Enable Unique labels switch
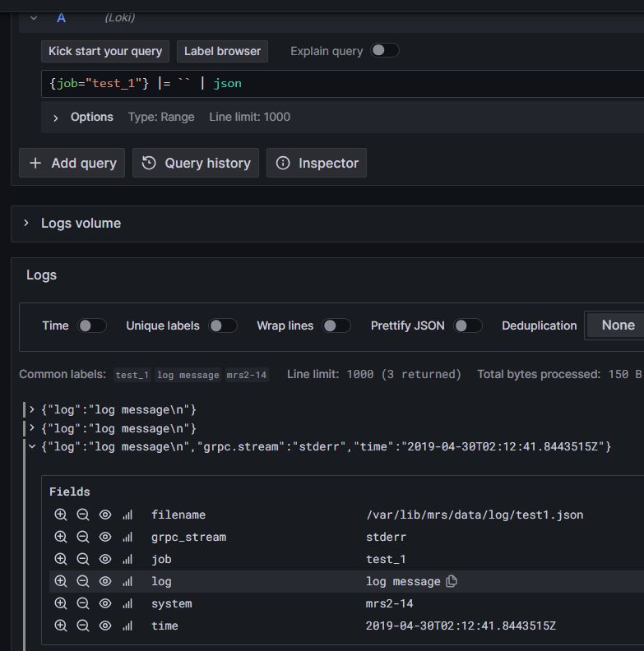The image size is (644, 651). pyautogui.click(x=223, y=325)
